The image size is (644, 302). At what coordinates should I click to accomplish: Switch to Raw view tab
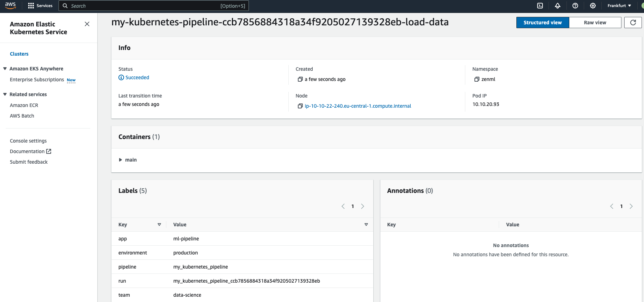[595, 23]
